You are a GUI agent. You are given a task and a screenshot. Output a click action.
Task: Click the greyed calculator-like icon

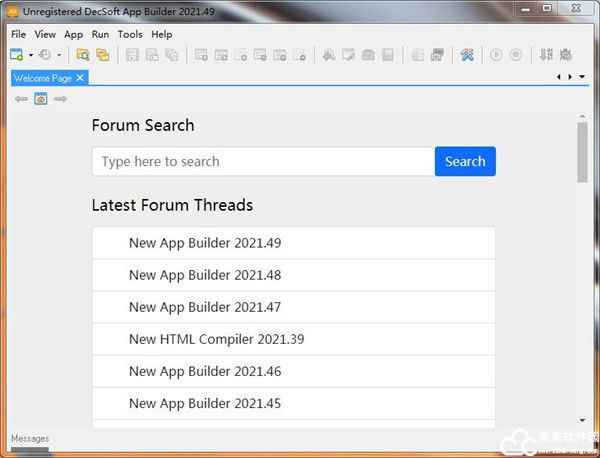point(388,55)
